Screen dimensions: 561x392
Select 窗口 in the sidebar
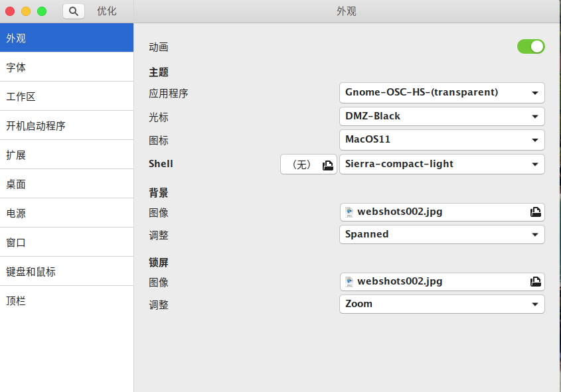pyautogui.click(x=66, y=242)
